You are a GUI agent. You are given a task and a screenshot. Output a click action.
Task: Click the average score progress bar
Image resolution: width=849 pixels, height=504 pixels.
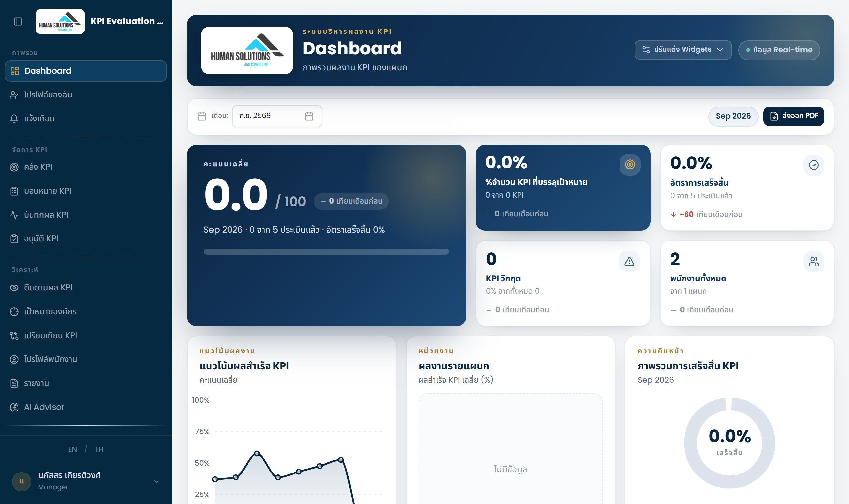(326, 252)
